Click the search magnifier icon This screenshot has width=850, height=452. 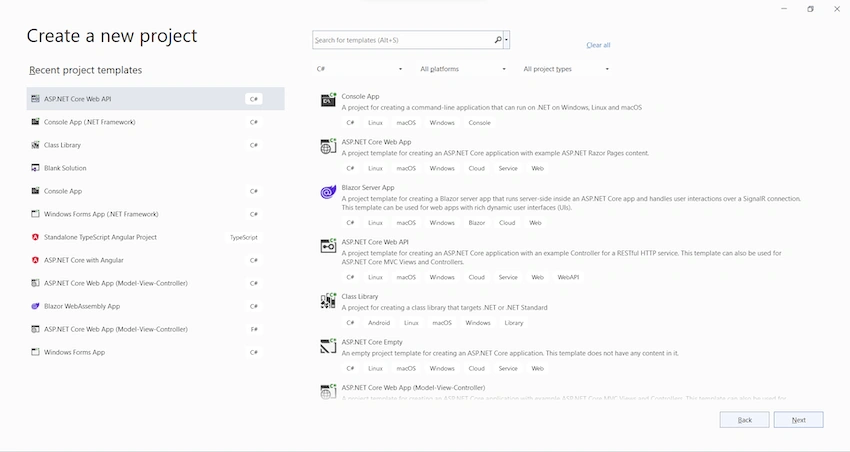[498, 40]
